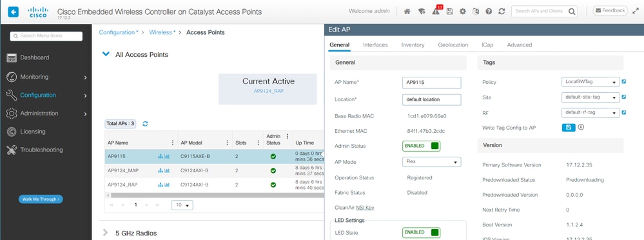Image resolution: width=644 pixels, height=240 pixels.
Task: Open the Geolocation tab
Action: [x=453, y=45]
